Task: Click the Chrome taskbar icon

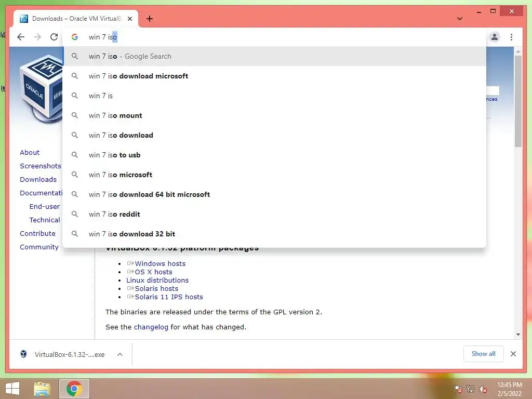Action: tap(74, 389)
